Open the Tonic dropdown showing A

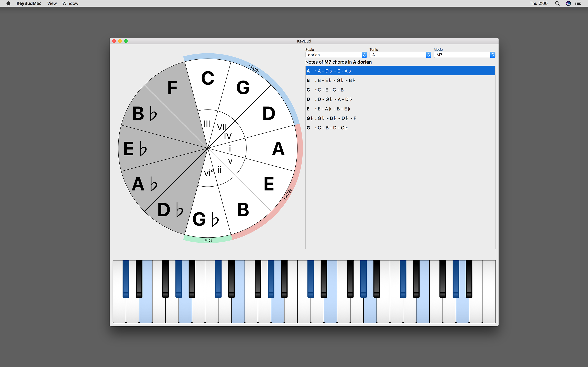(x=400, y=55)
